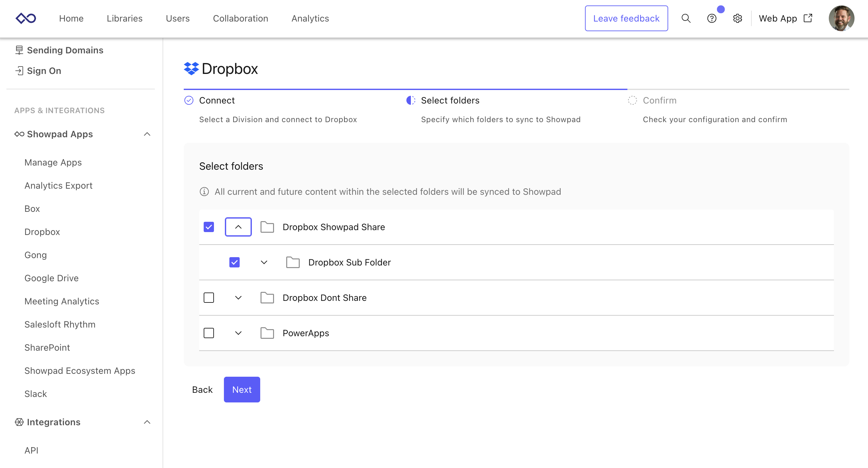Click the Web App external link icon

[808, 18]
